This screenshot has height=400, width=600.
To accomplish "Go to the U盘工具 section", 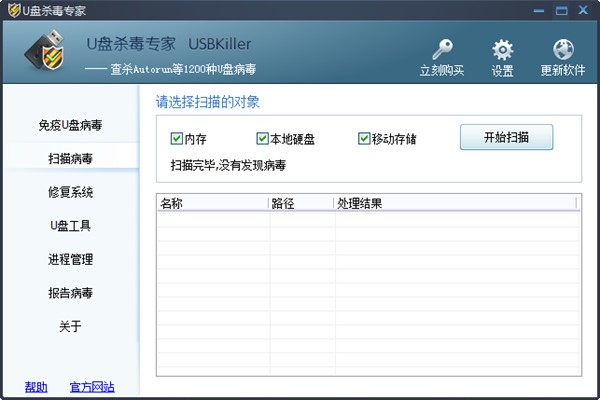I will [x=70, y=225].
